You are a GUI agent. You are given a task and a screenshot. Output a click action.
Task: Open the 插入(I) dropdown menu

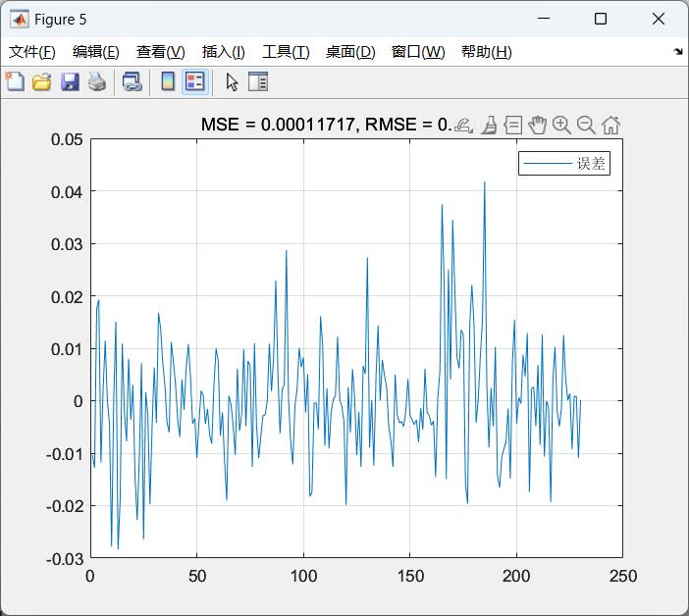[223, 52]
